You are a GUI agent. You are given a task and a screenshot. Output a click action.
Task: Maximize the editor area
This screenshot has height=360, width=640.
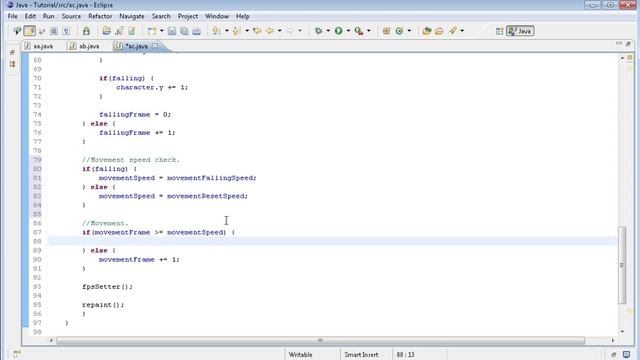tap(628, 43)
